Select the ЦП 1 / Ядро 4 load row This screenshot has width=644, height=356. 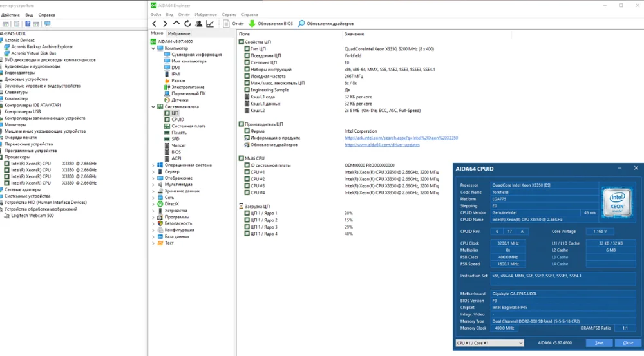point(263,234)
